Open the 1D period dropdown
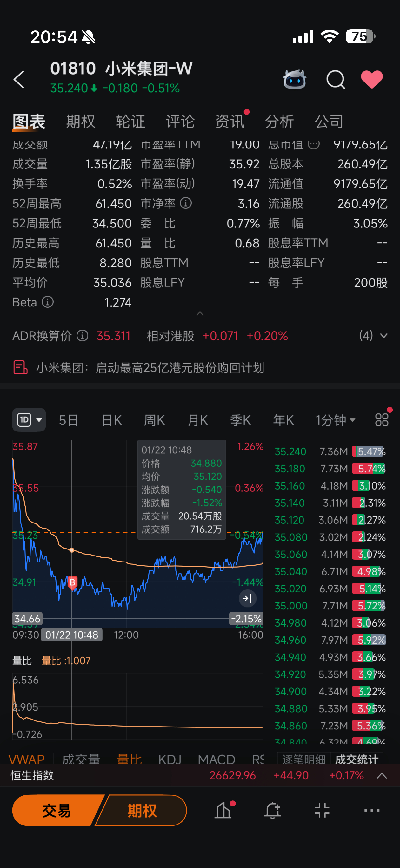 (x=29, y=420)
